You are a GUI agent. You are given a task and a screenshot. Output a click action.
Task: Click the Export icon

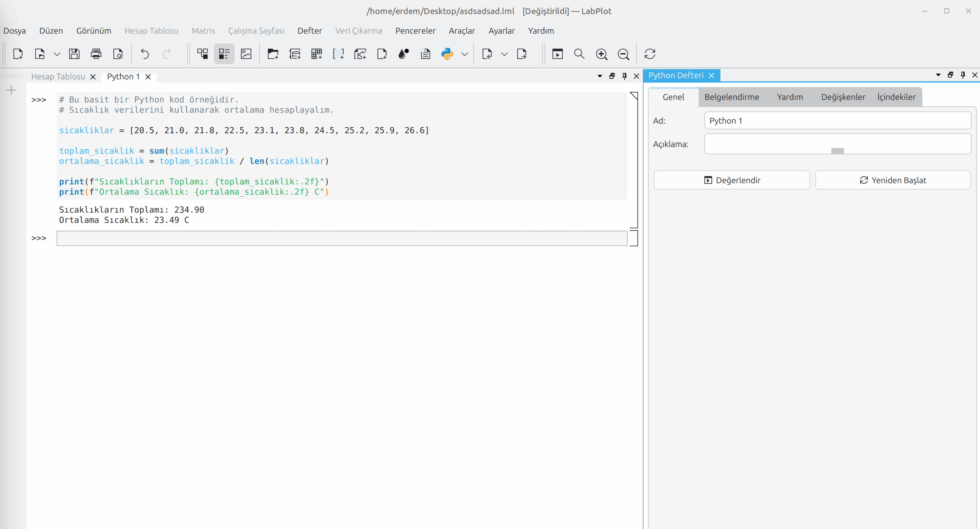tap(522, 54)
